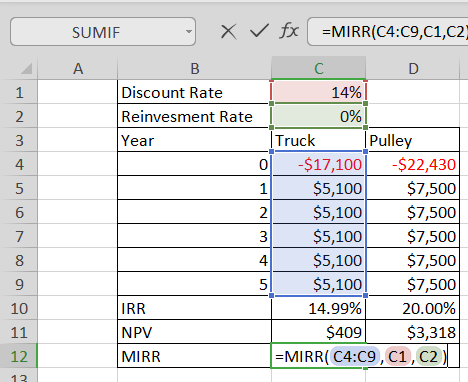Screen dimensions: 468x382
Task: Select column B header
Action: 195,69
